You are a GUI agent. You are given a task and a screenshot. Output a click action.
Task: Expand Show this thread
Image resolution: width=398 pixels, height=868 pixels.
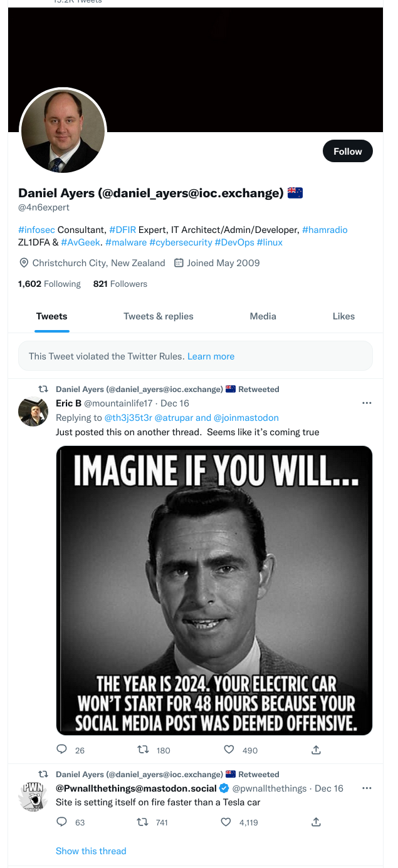[91, 850]
